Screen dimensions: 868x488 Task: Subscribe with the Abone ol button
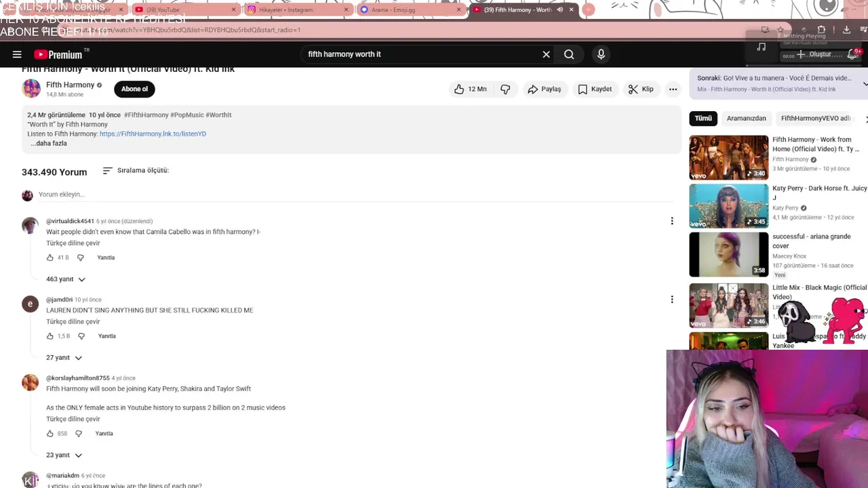coord(134,89)
